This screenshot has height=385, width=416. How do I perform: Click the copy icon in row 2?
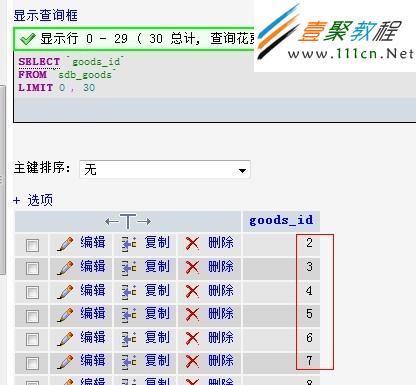tap(129, 244)
